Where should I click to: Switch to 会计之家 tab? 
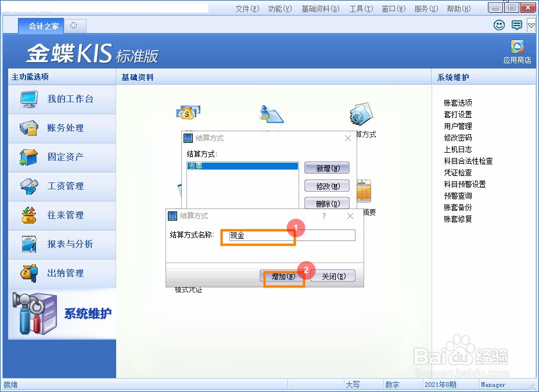(x=41, y=26)
